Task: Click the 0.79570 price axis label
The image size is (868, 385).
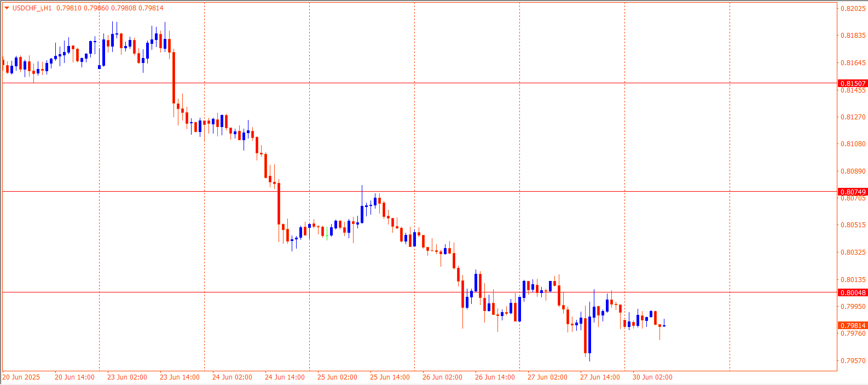Action: tap(853, 361)
